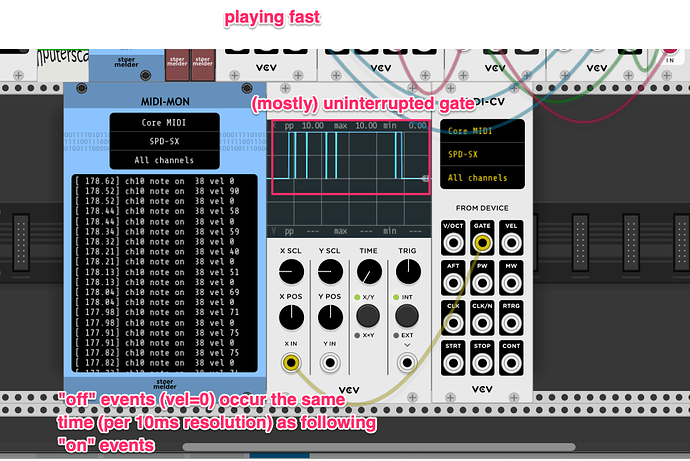The image size is (690, 461).
Task: Open MIDI-MON device selector showing SPD-SX
Action: pyautogui.click(x=164, y=141)
